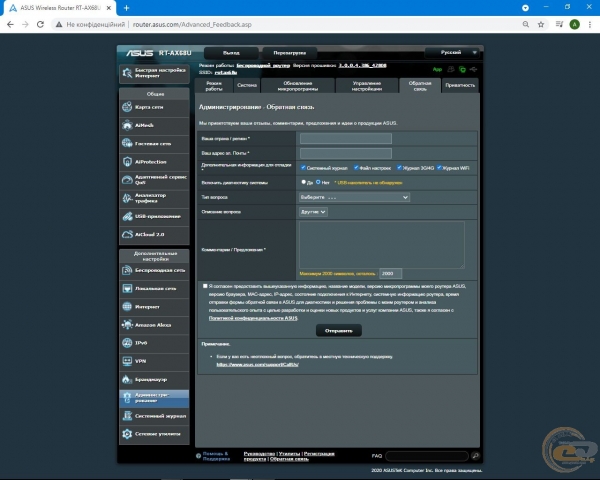Select Нет radio for system diagnostics
The image size is (600, 480).
click(318, 182)
